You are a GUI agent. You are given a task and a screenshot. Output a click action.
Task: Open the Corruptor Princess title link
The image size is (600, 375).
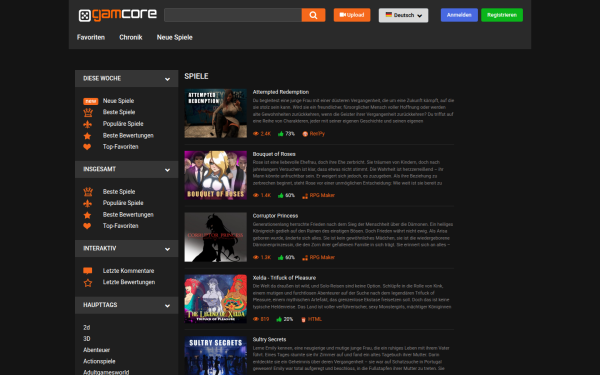pyautogui.click(x=275, y=216)
